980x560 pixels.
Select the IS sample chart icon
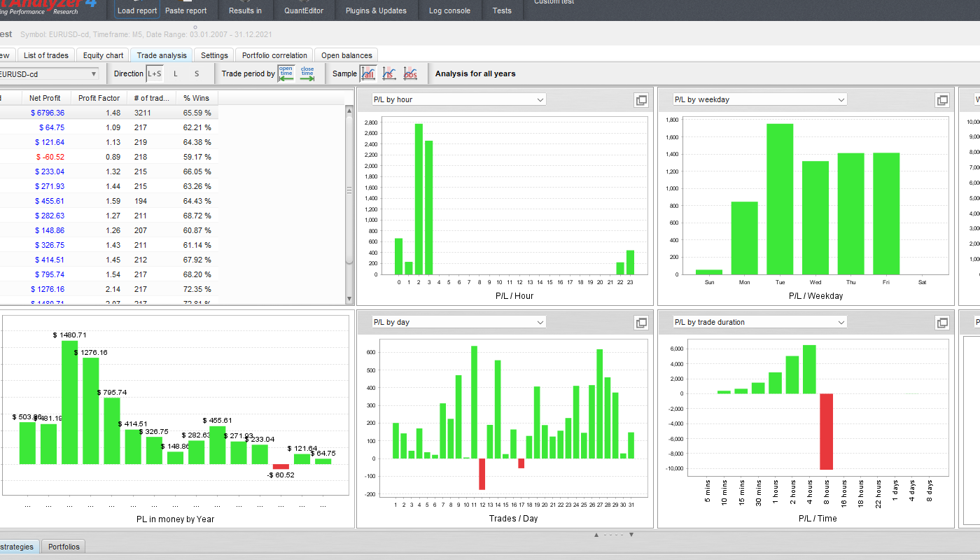click(389, 73)
